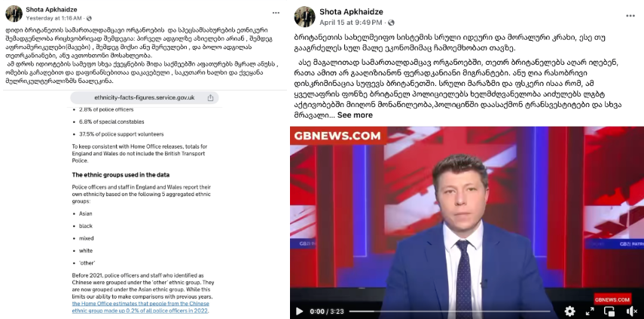The width and height of the screenshot is (644, 319).
Task: Toggle picture-in-picture mode
Action: [609, 311]
